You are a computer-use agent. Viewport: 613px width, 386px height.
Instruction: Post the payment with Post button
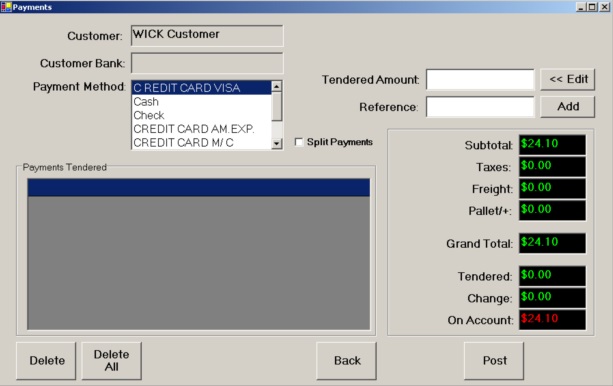tap(494, 361)
